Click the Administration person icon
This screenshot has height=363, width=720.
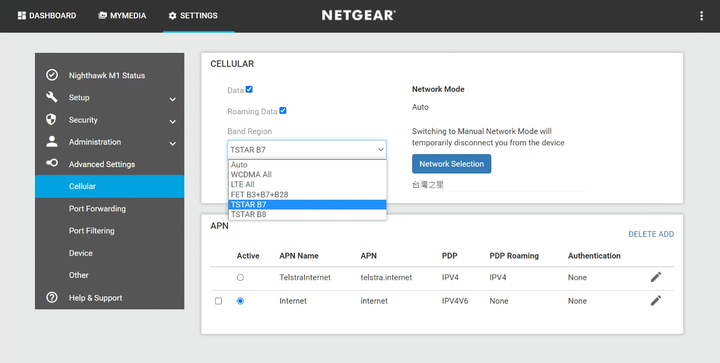coord(52,141)
